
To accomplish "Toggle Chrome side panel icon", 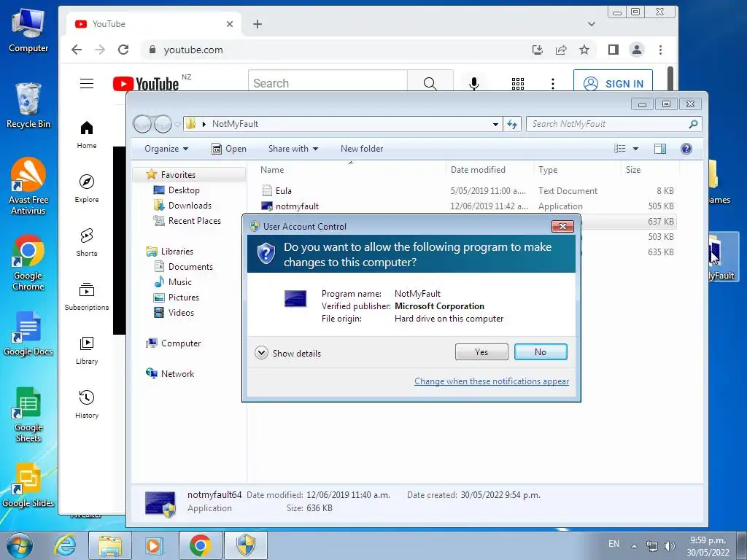I will (613, 50).
